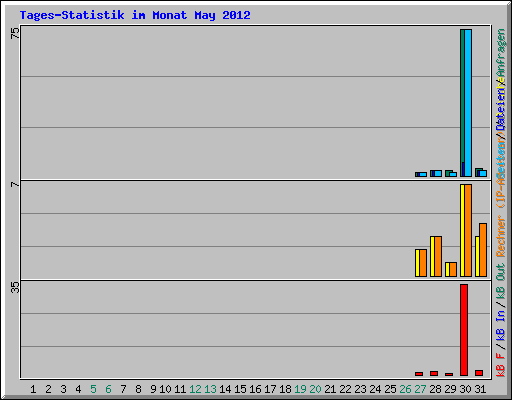Click the orange bar for day 27

click(423, 263)
